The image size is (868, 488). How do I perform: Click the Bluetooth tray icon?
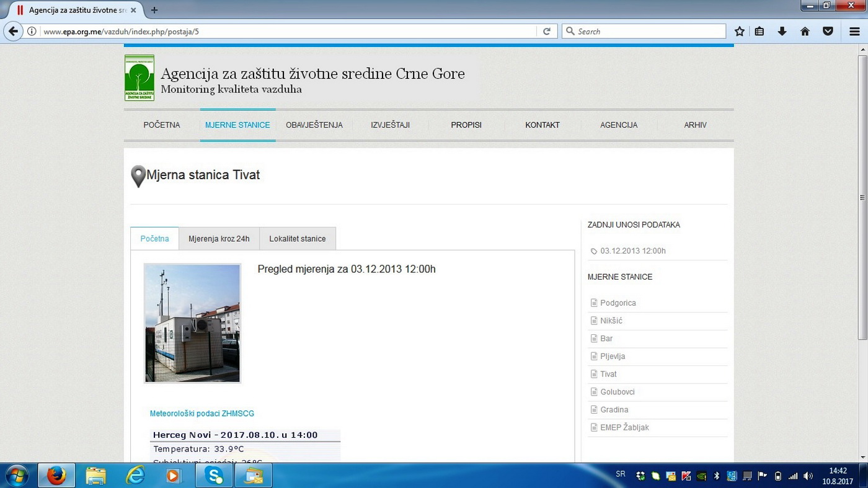[717, 476]
